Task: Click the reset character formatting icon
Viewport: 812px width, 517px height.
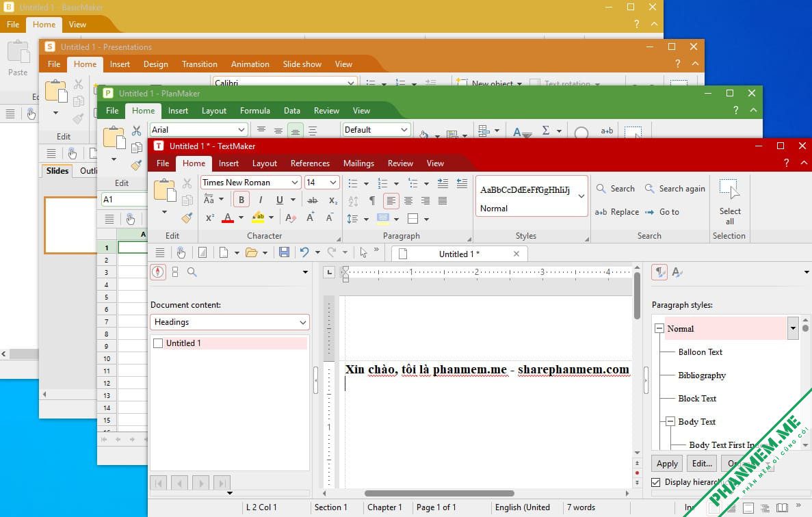Action: point(291,218)
